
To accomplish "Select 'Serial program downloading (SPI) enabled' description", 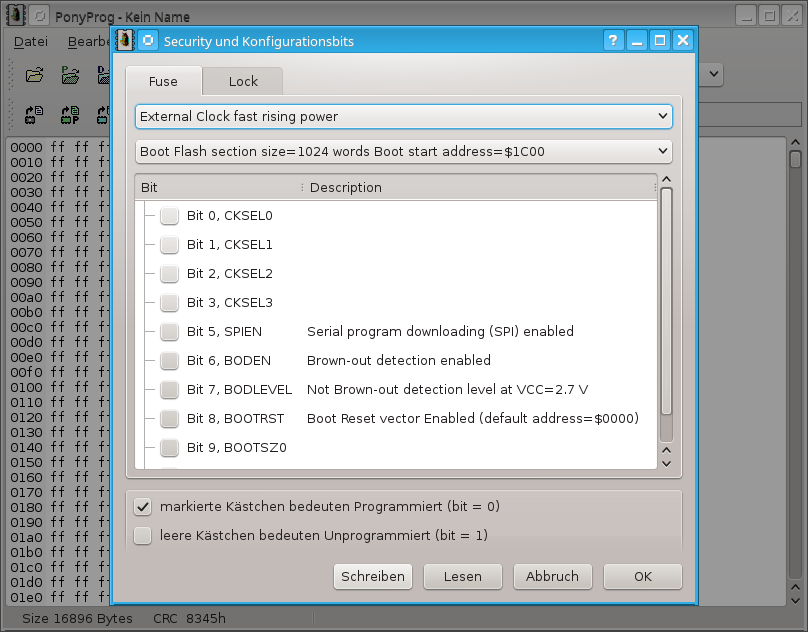I will [440, 331].
